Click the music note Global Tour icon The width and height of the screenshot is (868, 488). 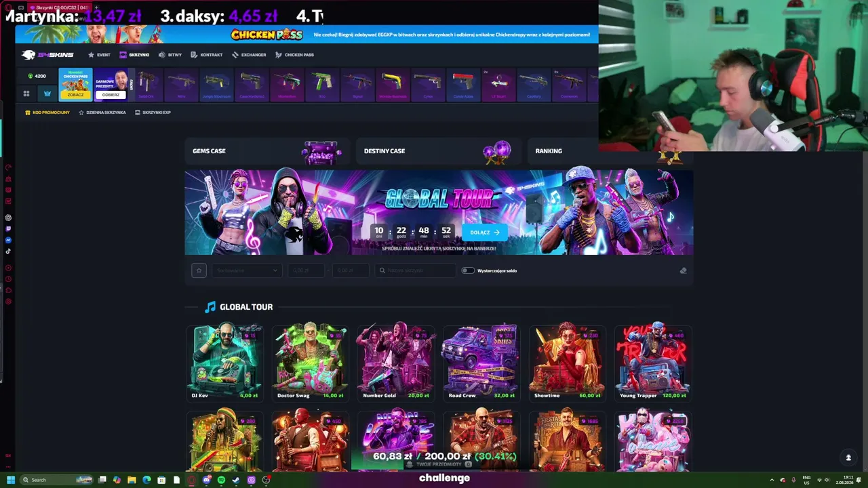210,307
